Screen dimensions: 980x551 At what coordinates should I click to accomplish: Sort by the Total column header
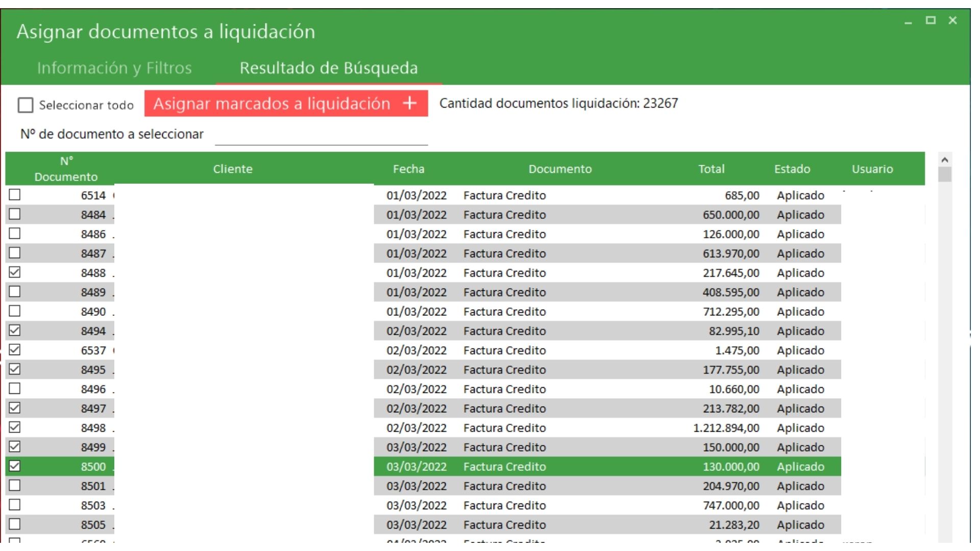[711, 169]
